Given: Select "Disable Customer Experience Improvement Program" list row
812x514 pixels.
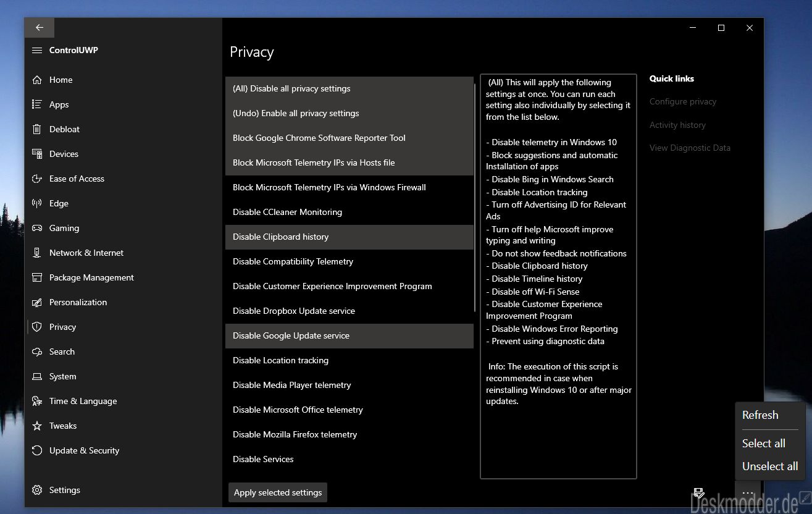Looking at the screenshot, I should click(x=349, y=286).
